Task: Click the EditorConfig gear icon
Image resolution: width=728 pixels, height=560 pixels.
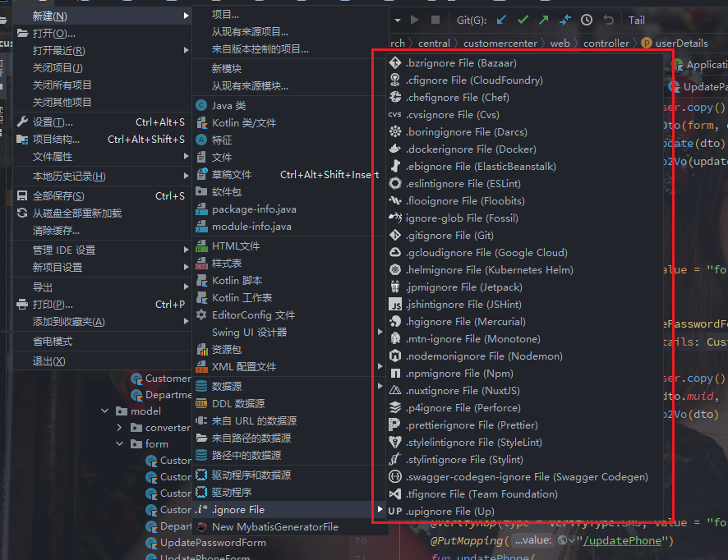Action: tap(201, 314)
